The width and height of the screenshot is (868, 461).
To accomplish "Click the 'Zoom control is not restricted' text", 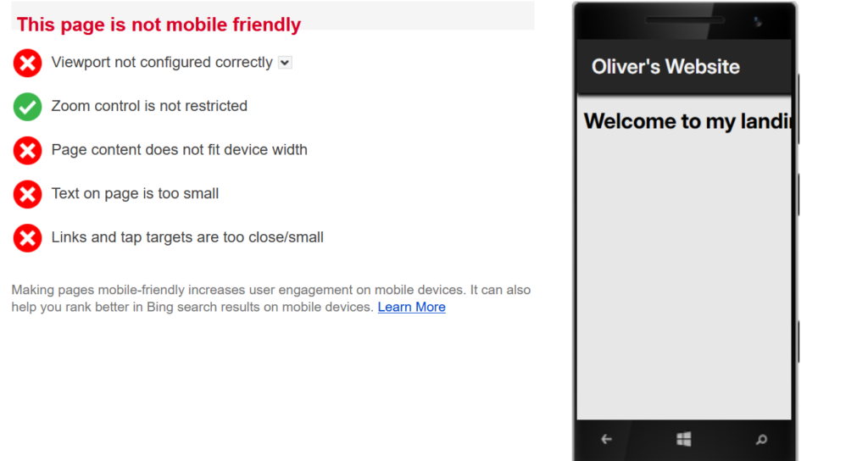I will [x=149, y=106].
